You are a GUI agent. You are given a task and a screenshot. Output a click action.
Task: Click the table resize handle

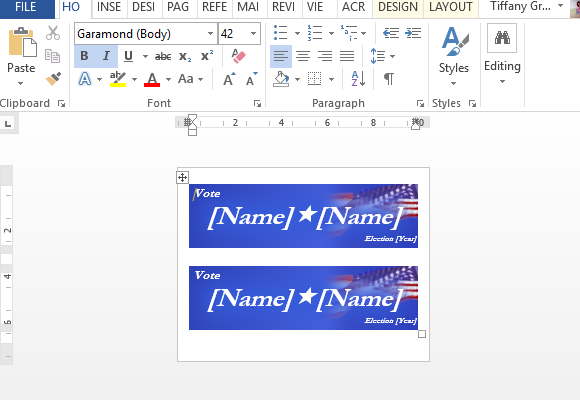click(422, 334)
